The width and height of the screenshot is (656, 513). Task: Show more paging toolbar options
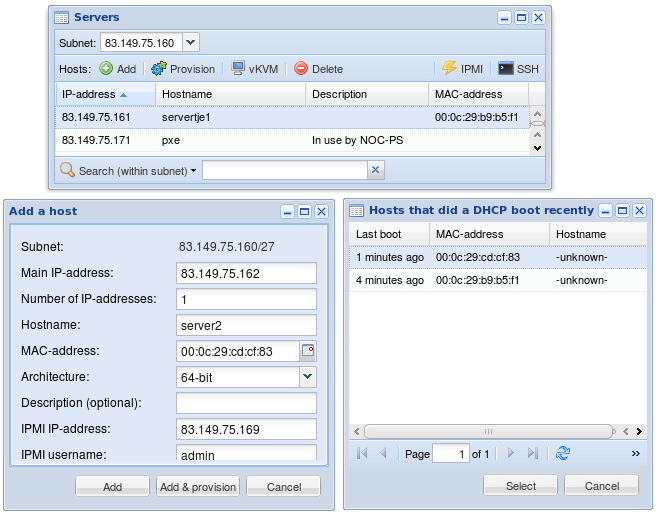point(635,453)
